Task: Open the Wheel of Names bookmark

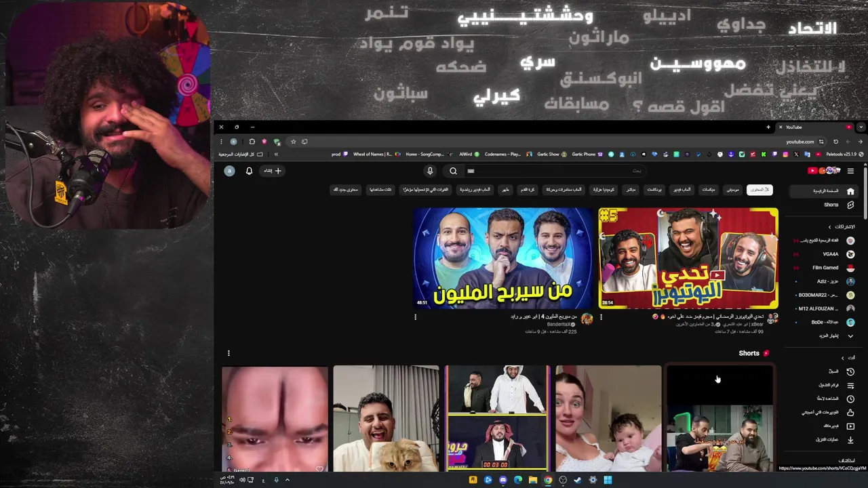Action: click(x=376, y=154)
